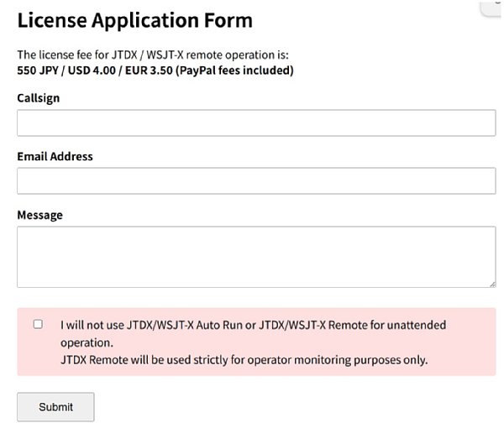
Task: Focus the Email Address text box
Action: click(x=256, y=180)
